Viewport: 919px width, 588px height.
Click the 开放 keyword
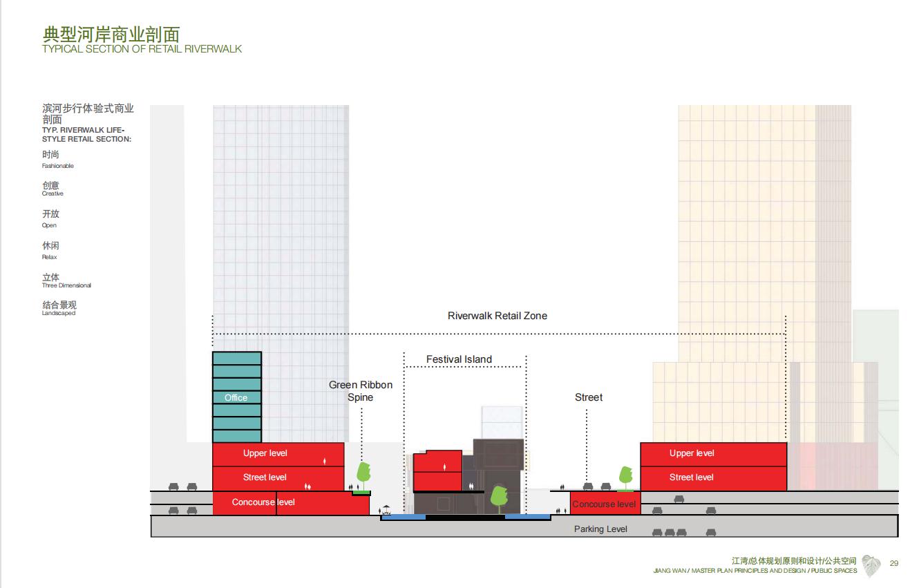point(50,214)
